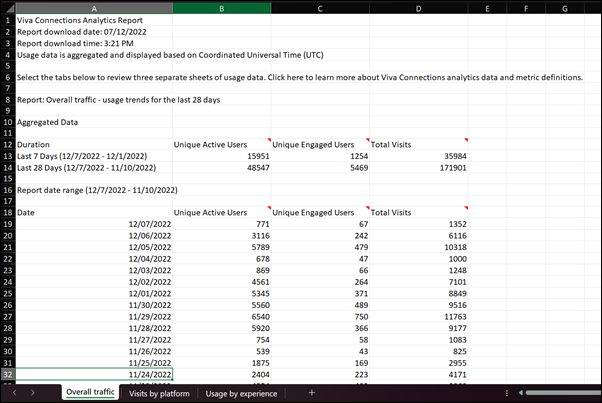Screen dimensions: 602x403
Task: Click the previous sheet navigation arrow
Action: pos(14,393)
